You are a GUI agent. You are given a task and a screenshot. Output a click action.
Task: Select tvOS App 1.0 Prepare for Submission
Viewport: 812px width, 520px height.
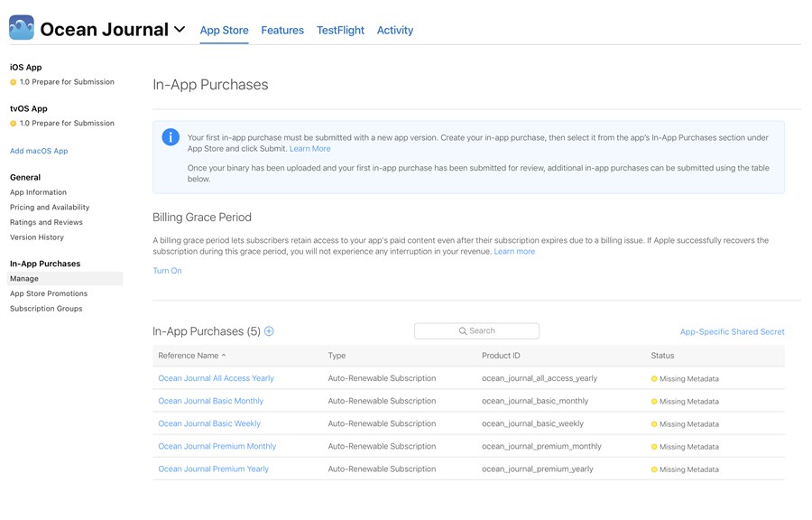62,124
